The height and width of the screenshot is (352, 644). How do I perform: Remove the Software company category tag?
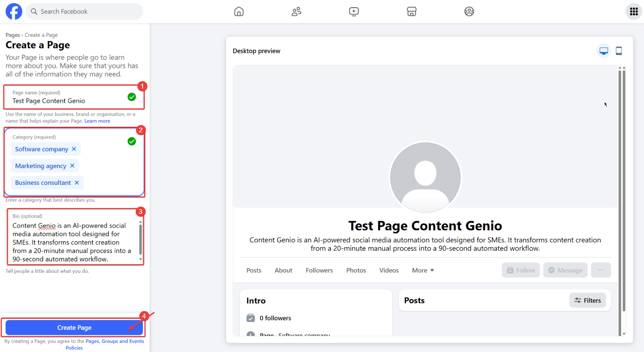pos(74,149)
